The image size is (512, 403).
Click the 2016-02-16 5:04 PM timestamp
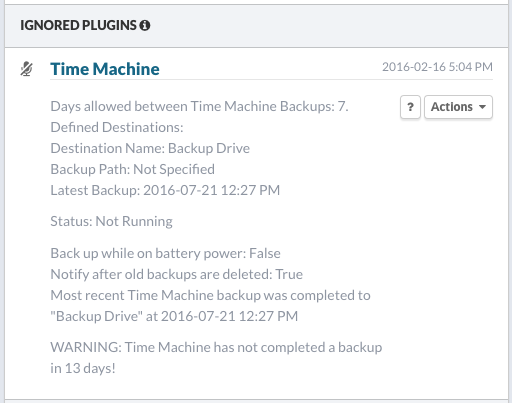click(437, 67)
